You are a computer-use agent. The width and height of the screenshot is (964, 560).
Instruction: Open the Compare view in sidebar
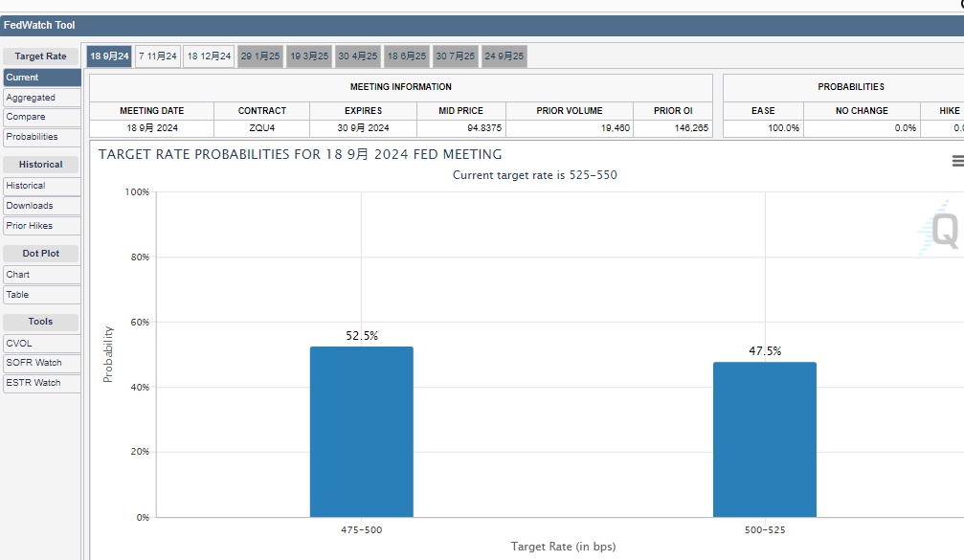coord(41,117)
